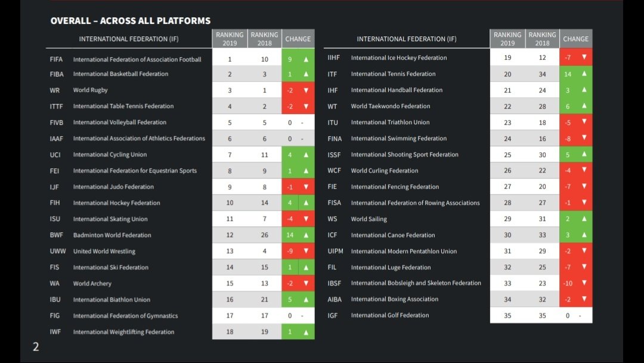
Task: Click 'International Federation for Equestrian Sports'
Action: pos(135,171)
